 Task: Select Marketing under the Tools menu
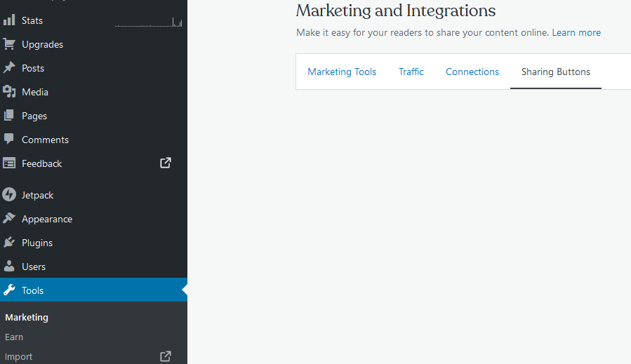tap(27, 317)
